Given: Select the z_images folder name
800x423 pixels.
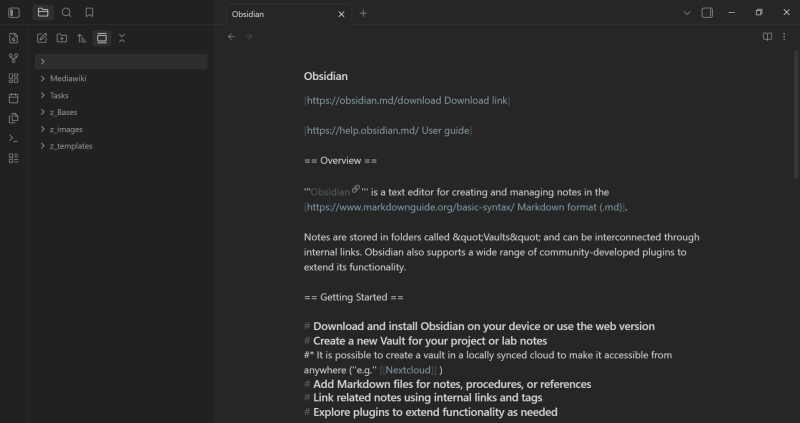Looking at the screenshot, I should [x=66, y=130].
